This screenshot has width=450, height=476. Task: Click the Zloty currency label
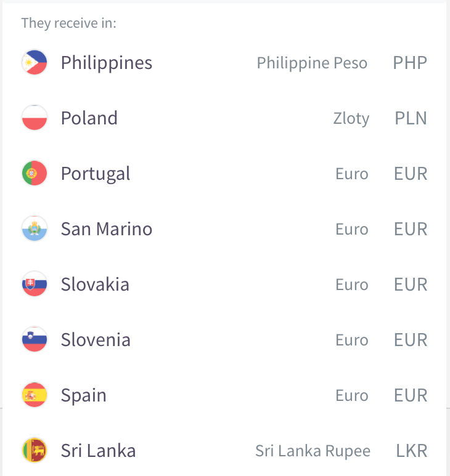click(x=351, y=119)
